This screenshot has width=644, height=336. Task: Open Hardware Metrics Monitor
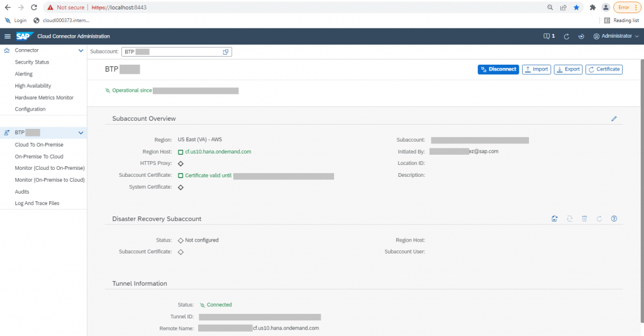44,98
